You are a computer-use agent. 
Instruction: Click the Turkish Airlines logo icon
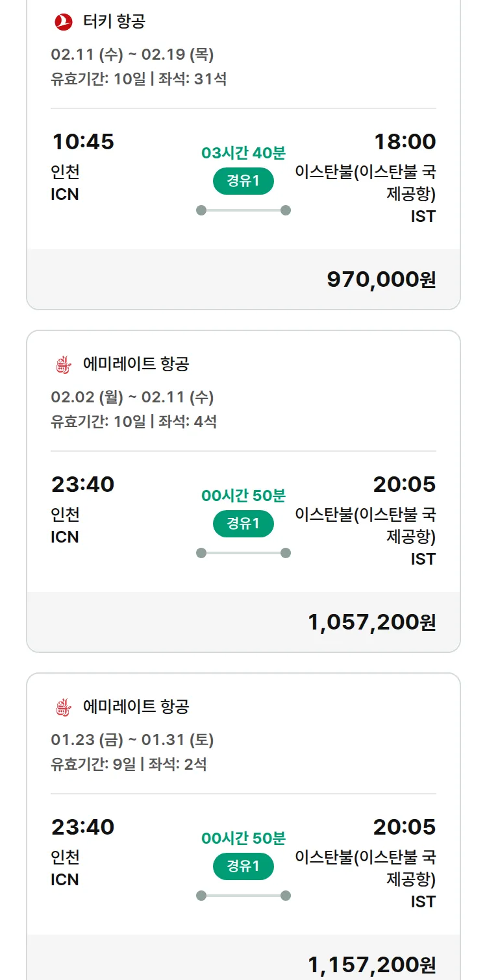(x=64, y=22)
